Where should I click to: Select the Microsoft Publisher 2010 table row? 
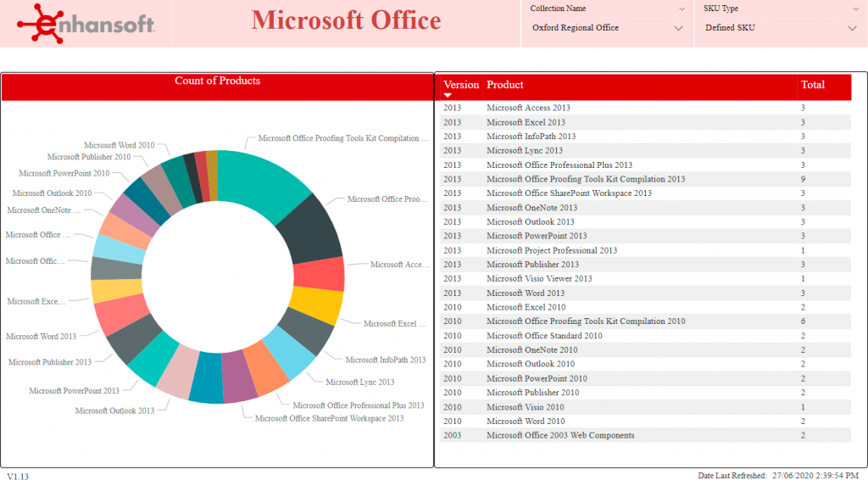coord(645,393)
